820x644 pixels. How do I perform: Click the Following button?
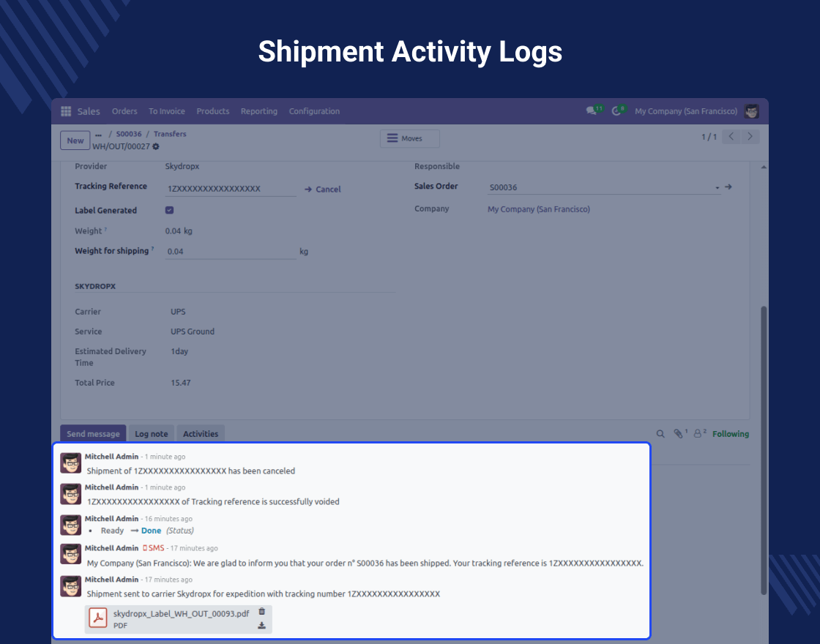click(731, 434)
